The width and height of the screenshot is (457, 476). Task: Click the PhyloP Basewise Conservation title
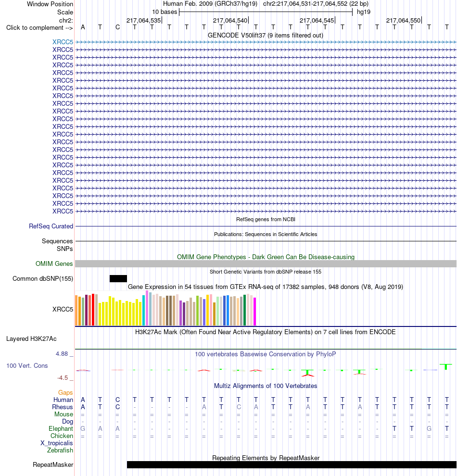pos(266,354)
